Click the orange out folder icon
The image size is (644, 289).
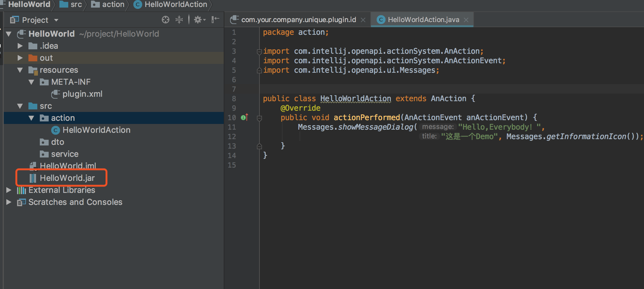(x=33, y=58)
